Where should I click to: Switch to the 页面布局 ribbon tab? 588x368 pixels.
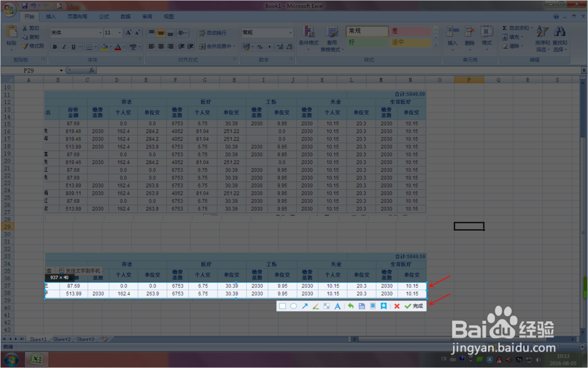point(77,16)
